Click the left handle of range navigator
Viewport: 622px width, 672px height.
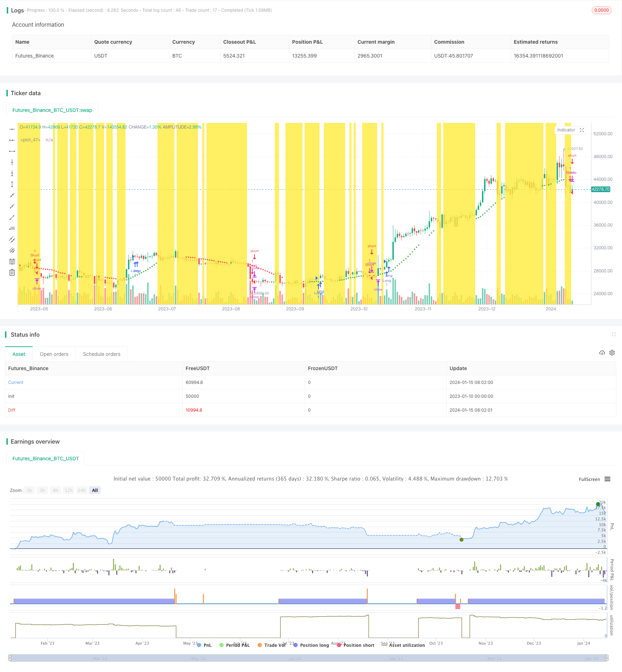click(x=10, y=658)
